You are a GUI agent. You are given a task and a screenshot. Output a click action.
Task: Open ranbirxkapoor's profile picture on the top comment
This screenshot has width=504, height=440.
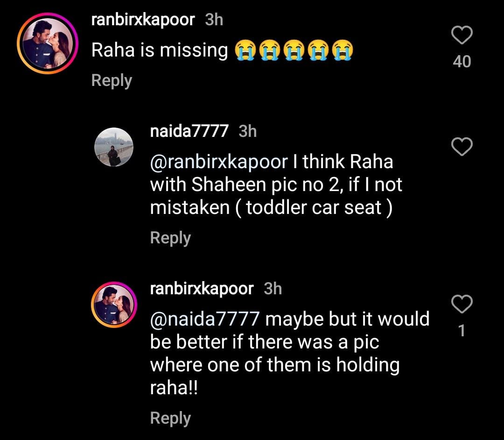tap(46, 42)
